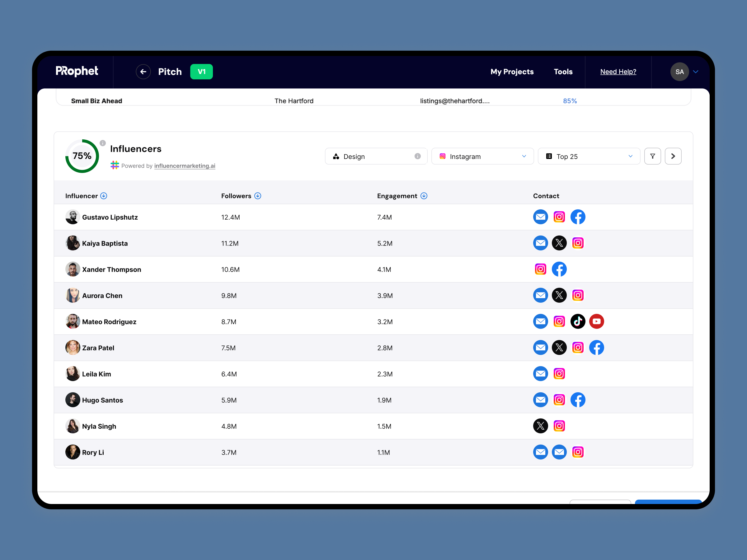Toggle Engagement column sort arrow
The image size is (747, 560).
pyautogui.click(x=424, y=196)
